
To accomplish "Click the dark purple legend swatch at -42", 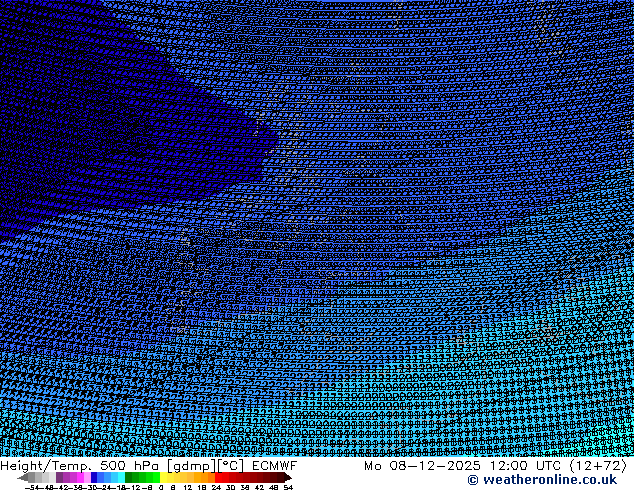I will coord(59,477).
